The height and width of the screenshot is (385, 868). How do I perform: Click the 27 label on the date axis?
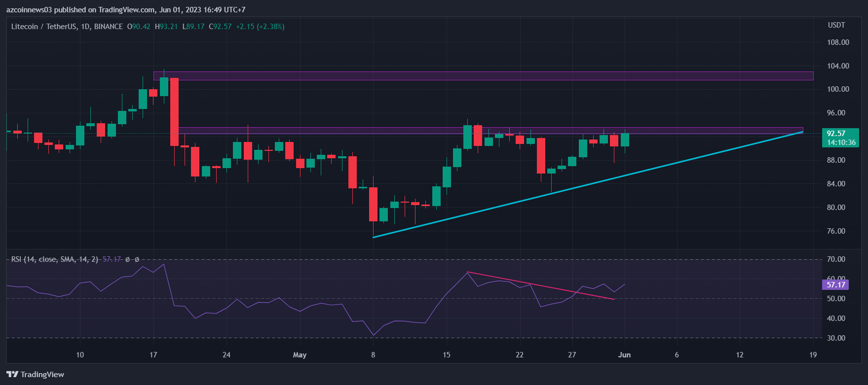(571, 355)
